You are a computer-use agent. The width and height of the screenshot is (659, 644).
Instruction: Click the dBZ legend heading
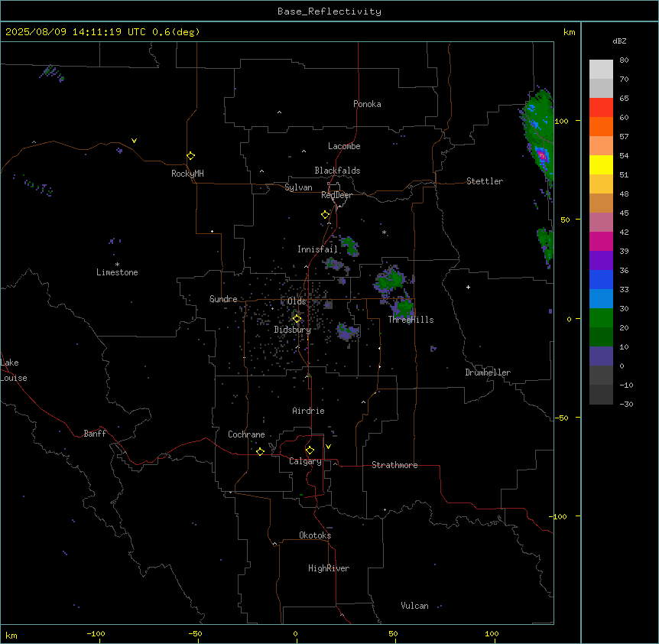click(619, 41)
